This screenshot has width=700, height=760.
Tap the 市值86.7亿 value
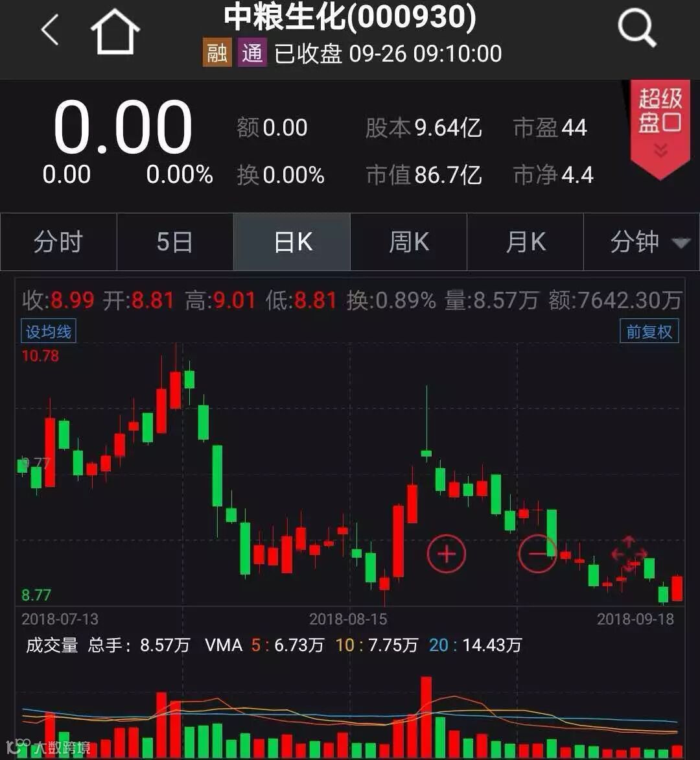coord(424,174)
